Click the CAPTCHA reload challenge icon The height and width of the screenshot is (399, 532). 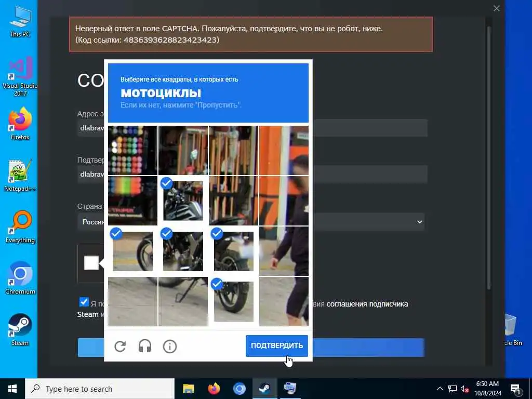[120, 347]
